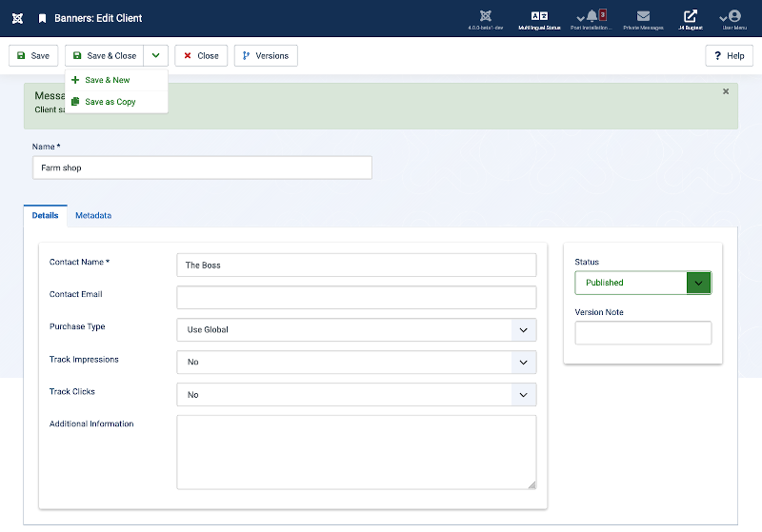Image resolution: width=762 pixels, height=532 pixels.
Task: Click the Joomla logo icon
Action: [17, 18]
